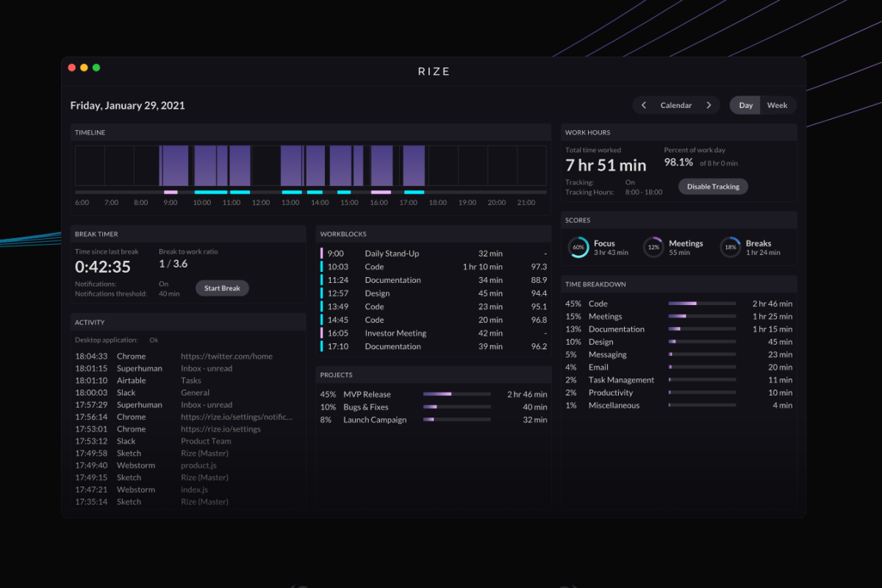The height and width of the screenshot is (588, 882).
Task: Click the Code progress bar in Time Breakdown
Action: click(701, 304)
